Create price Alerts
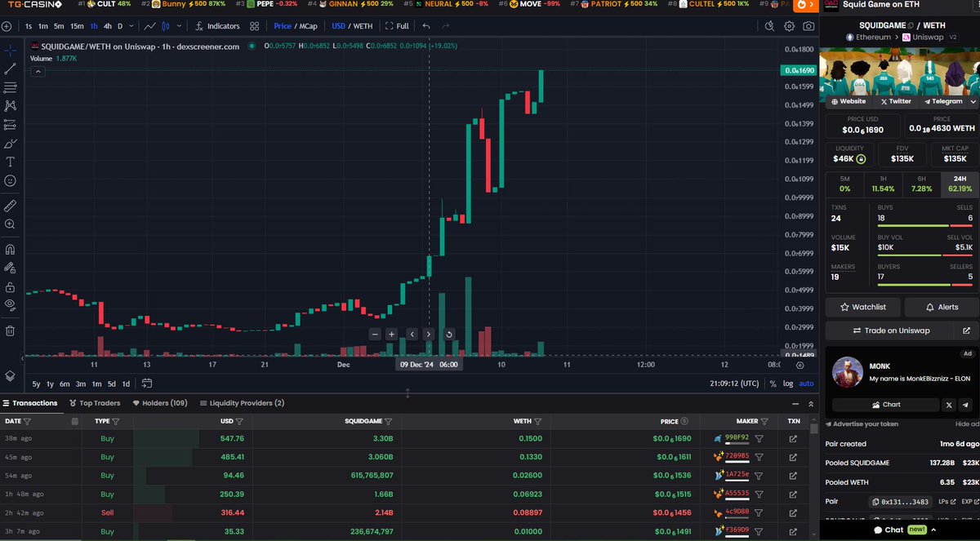The height and width of the screenshot is (541, 980). (x=942, y=307)
